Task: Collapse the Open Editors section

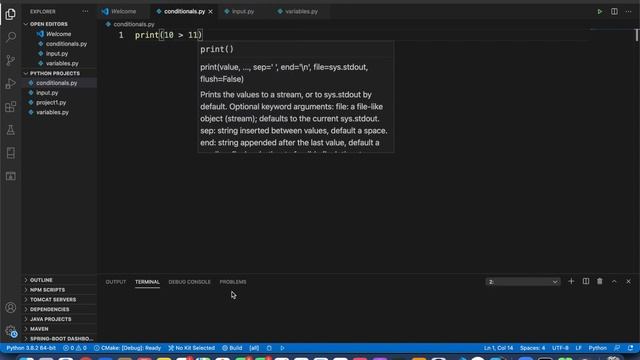Action: pos(49,24)
